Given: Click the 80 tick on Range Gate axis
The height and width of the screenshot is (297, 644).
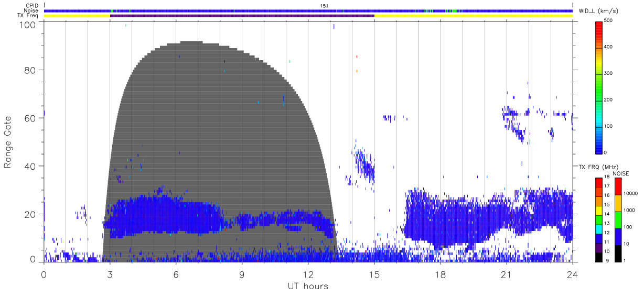Looking at the screenshot, I should 29,70.
